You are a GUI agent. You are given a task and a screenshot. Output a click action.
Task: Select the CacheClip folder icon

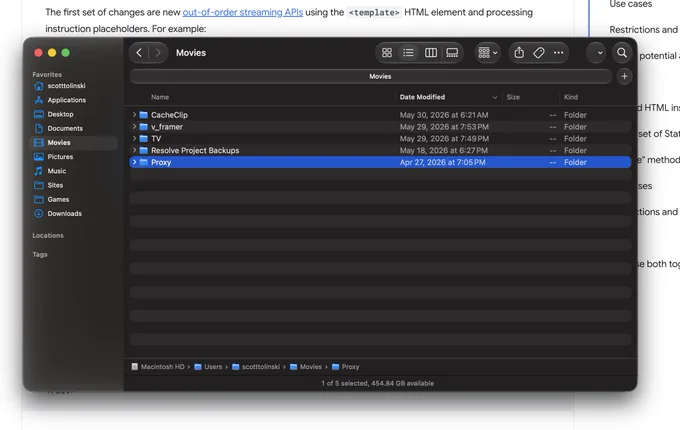pos(144,115)
